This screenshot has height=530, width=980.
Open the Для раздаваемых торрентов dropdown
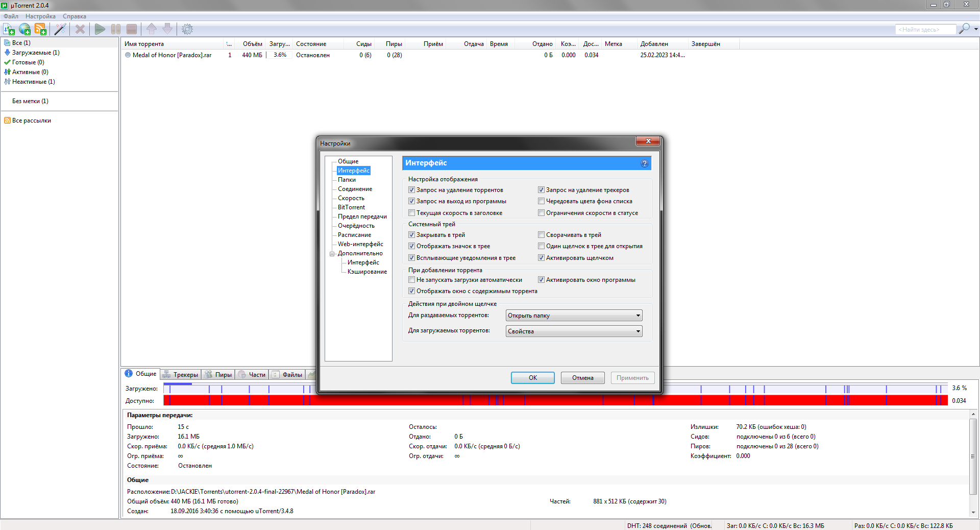click(574, 316)
